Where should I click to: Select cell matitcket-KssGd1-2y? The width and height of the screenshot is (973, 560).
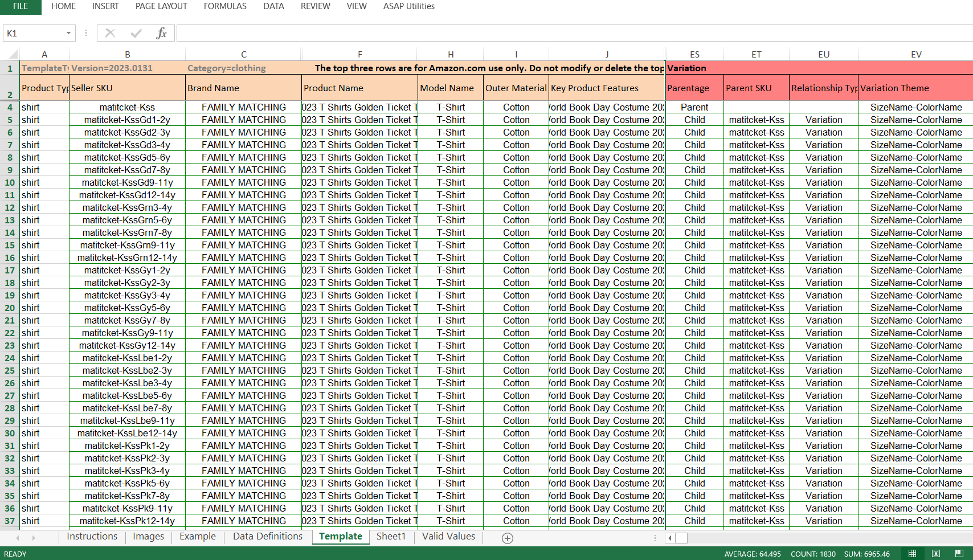tap(128, 120)
